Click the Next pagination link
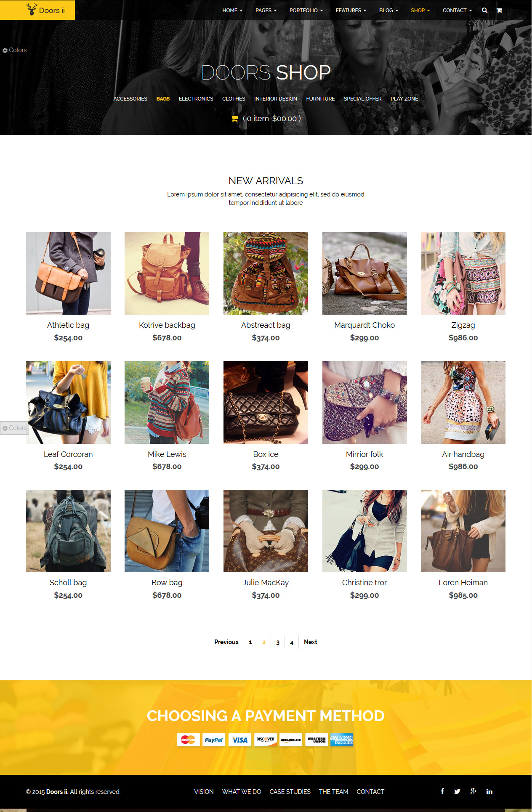The image size is (532, 812). point(311,642)
